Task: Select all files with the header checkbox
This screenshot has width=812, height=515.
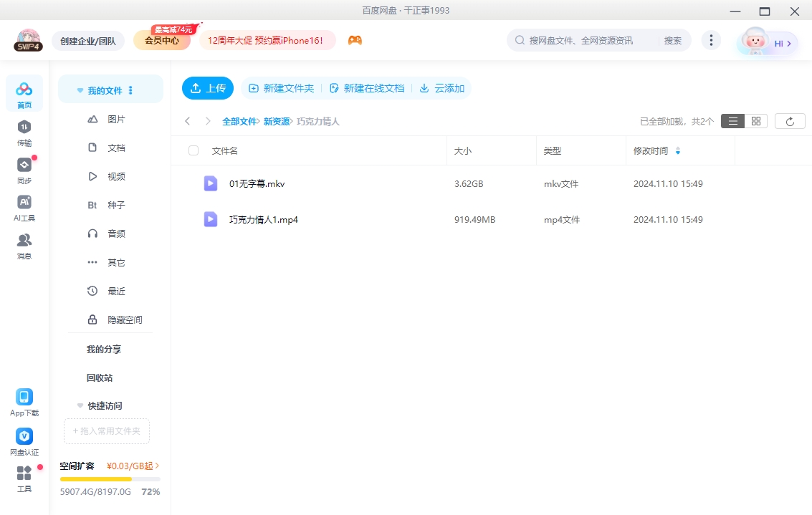Action: coord(193,150)
